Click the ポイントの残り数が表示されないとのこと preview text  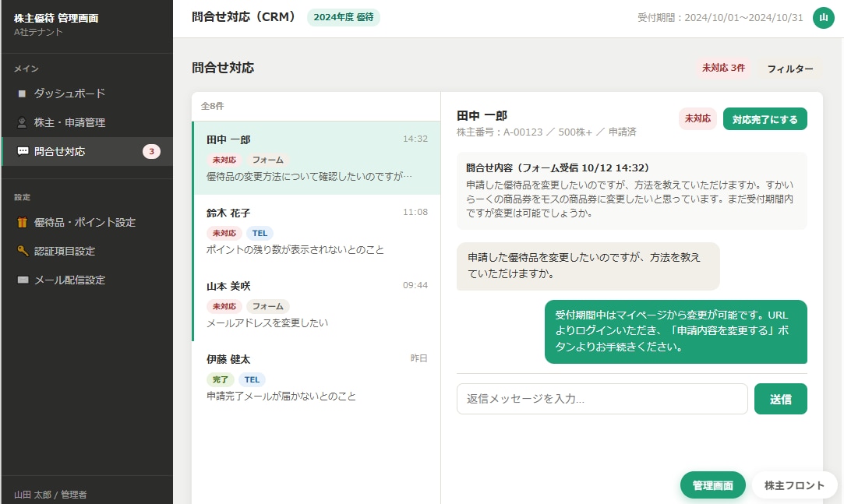coord(295,250)
